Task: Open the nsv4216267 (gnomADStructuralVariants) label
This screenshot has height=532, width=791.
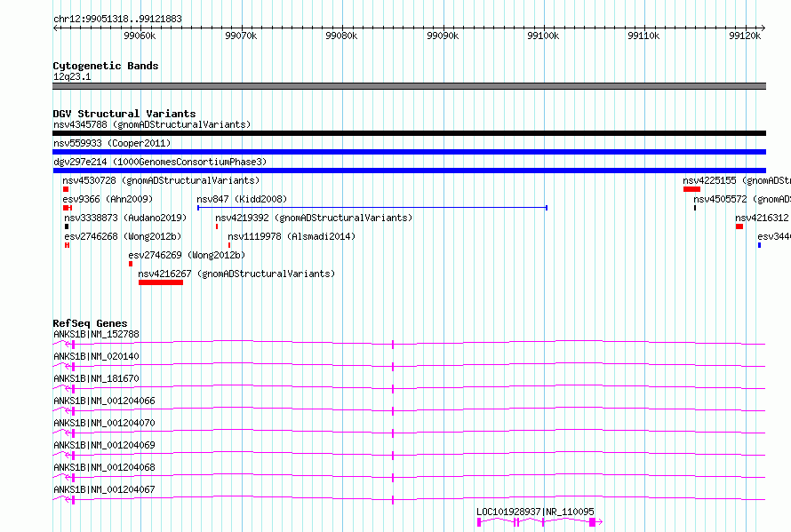Action: pos(236,274)
